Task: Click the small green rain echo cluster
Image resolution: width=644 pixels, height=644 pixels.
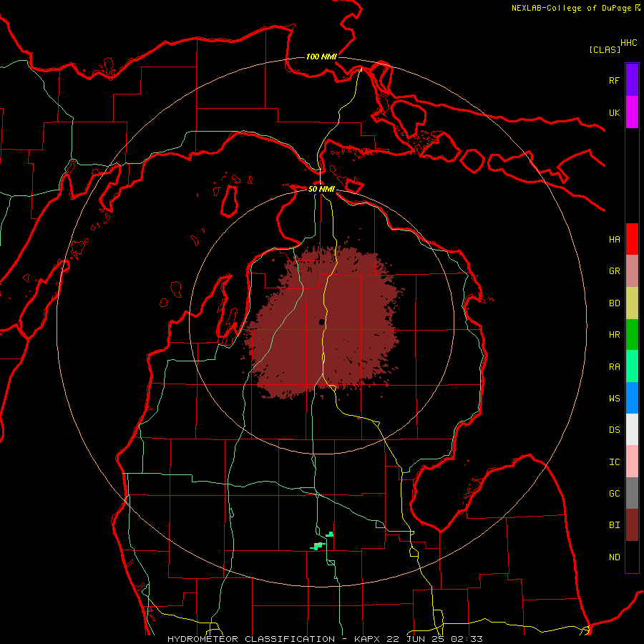Action: point(321,542)
